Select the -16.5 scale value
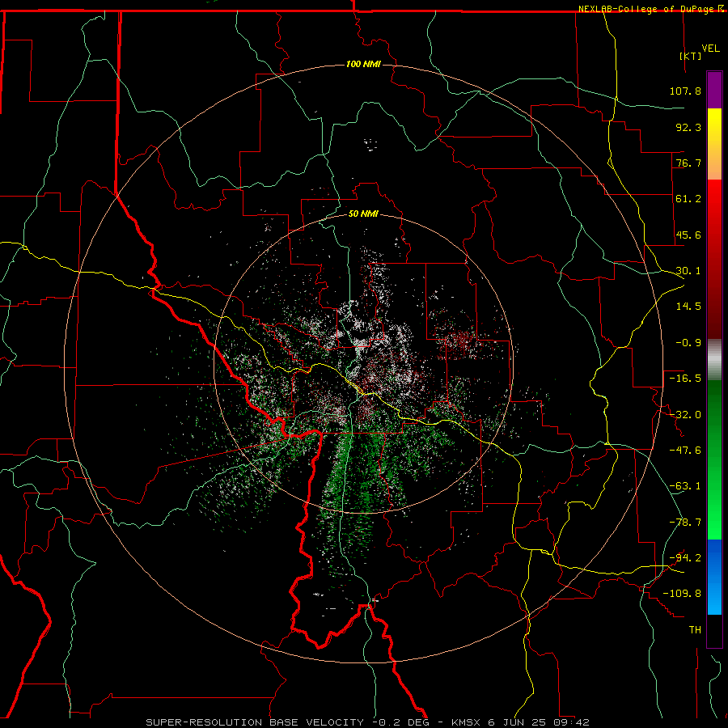The image size is (728, 728). (685, 379)
